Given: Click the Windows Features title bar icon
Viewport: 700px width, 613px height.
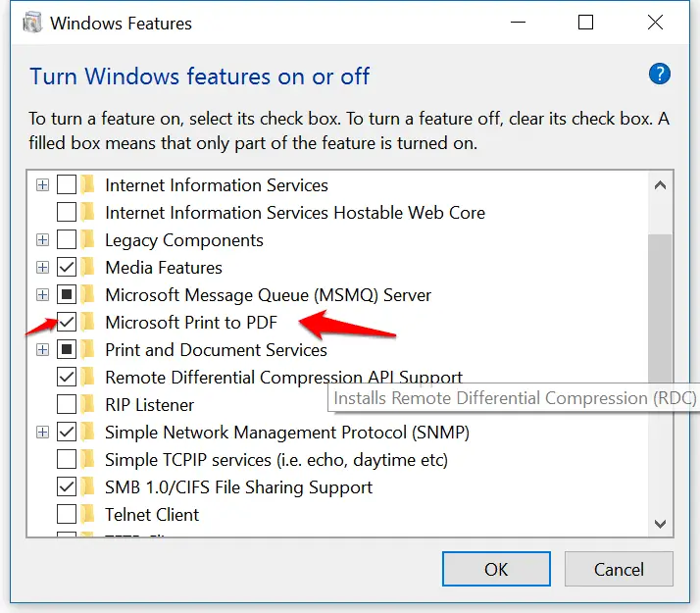Looking at the screenshot, I should pyautogui.click(x=32, y=23).
